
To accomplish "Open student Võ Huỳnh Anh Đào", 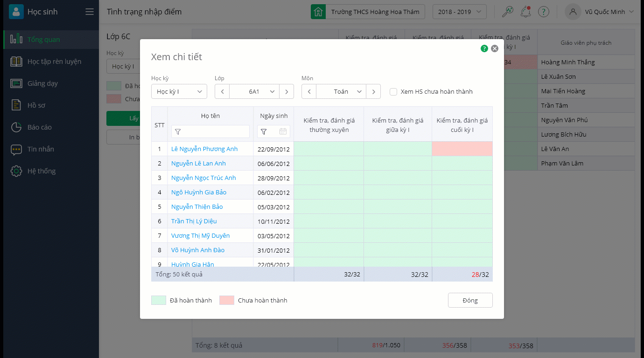I will [x=198, y=250].
